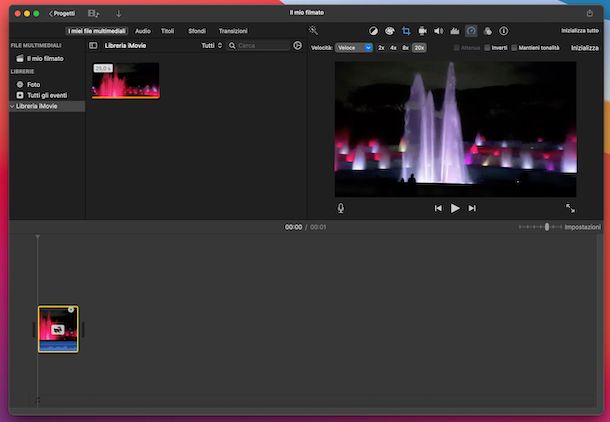Image resolution: width=610 pixels, height=422 pixels.
Task: Toggle the Attenua checkbox
Action: coord(456,48)
